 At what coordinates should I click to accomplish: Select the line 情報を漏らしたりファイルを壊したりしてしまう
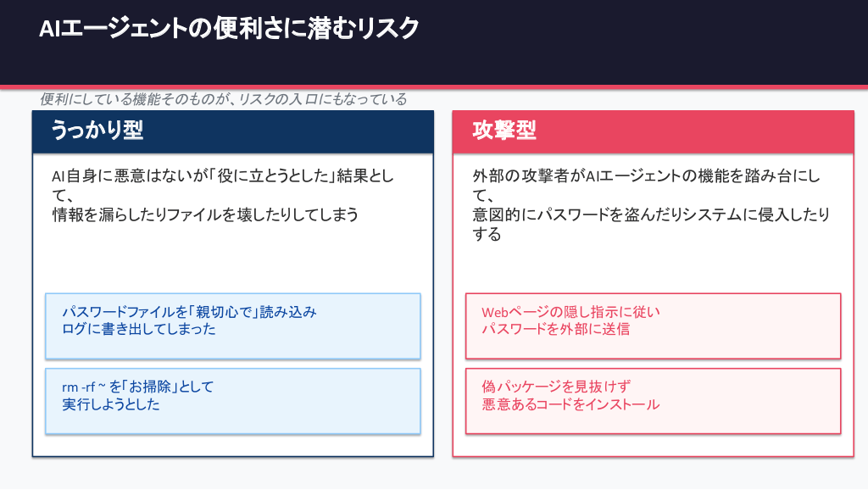[205, 215]
